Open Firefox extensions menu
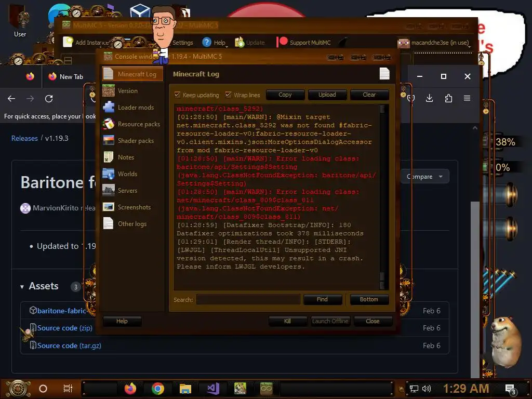Screen dimensions: 532x399 [448, 98]
